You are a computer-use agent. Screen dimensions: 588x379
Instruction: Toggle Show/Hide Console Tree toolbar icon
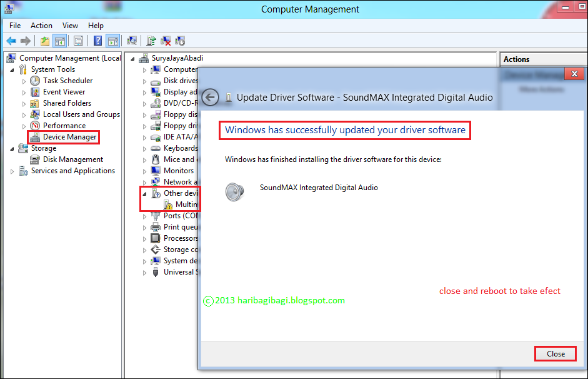[x=60, y=41]
